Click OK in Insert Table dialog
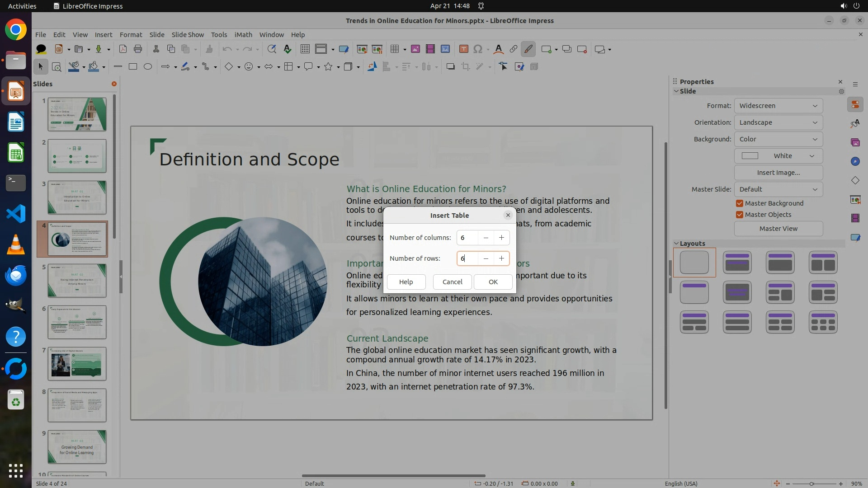The image size is (868, 488). point(493,282)
